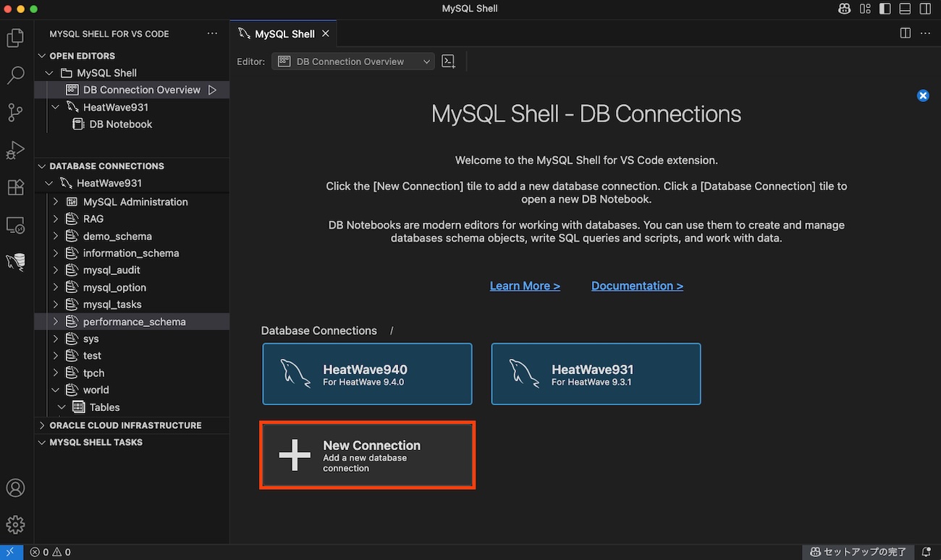Image resolution: width=941 pixels, height=560 pixels.
Task: Open the Documentation link
Action: 637,286
